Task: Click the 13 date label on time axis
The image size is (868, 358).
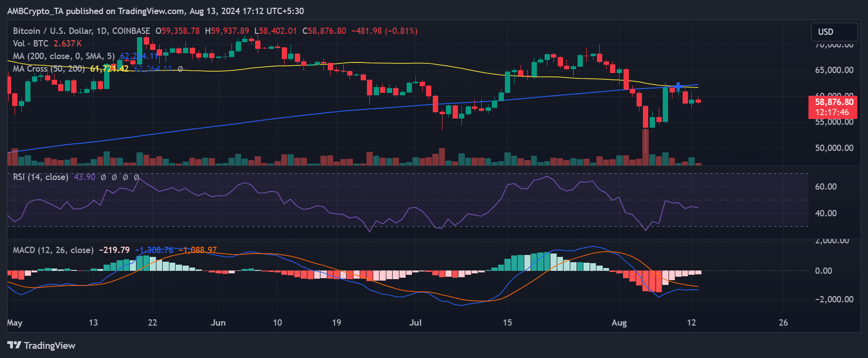Action: coord(93,323)
